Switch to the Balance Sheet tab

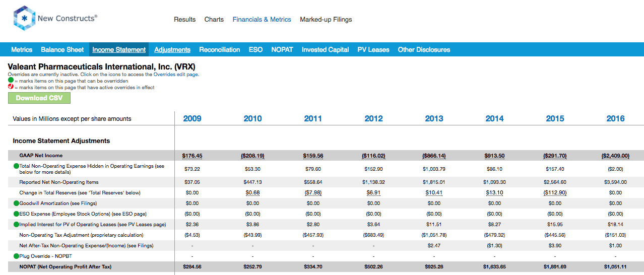(62, 49)
